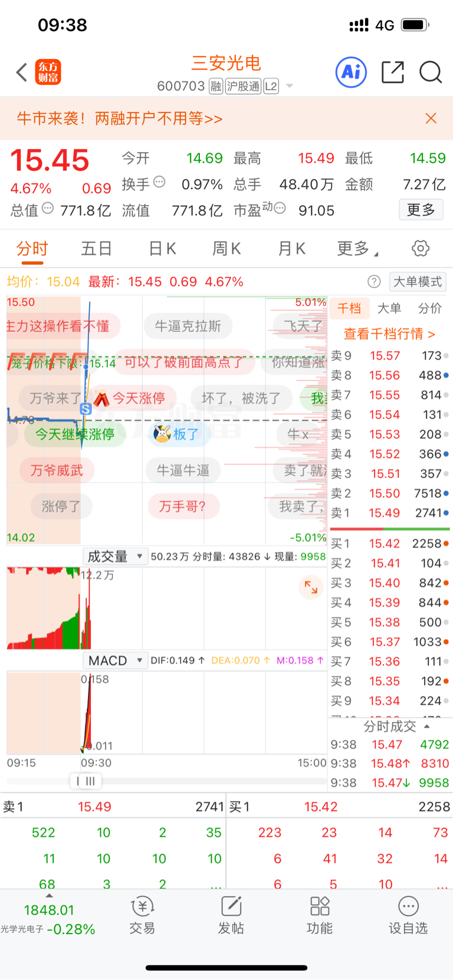The image size is (453, 980).
Task: Expand the 更多 chart period dropdown
Action: point(357,249)
